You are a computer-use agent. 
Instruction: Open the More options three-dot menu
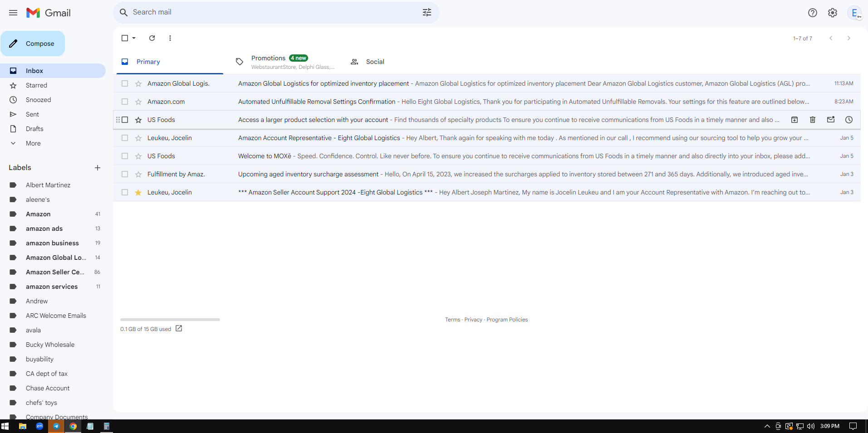point(170,38)
